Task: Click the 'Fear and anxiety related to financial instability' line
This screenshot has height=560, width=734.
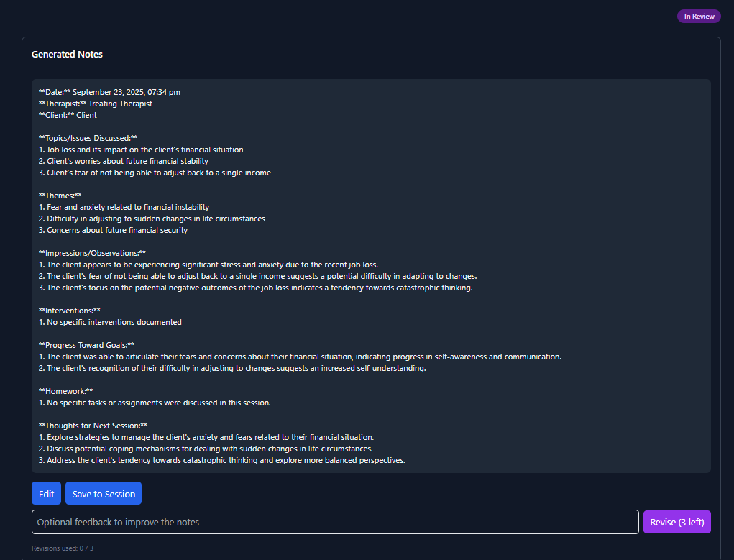Action: pyautogui.click(x=124, y=207)
